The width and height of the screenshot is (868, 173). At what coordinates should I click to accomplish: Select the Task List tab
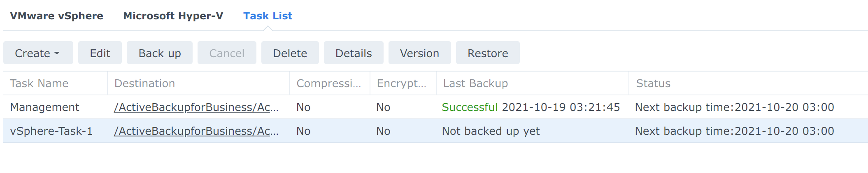coord(268,16)
